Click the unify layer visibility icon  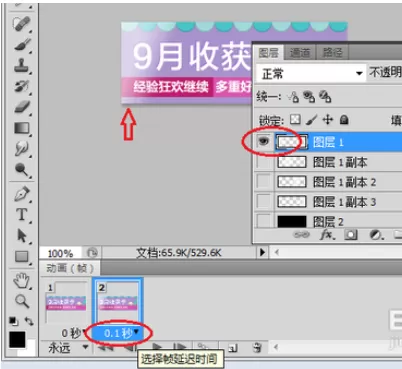pos(309,97)
